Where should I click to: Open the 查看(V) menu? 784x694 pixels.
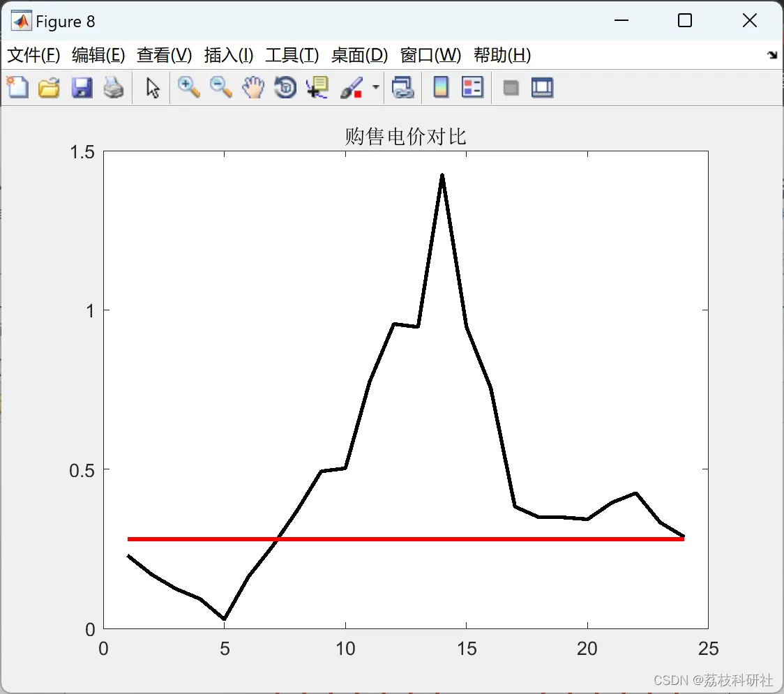(165, 55)
